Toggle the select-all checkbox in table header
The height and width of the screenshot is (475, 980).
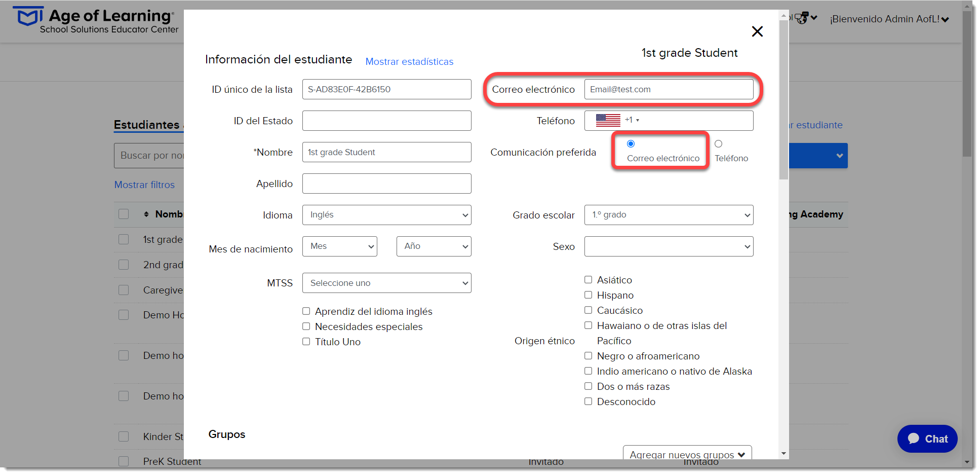[x=124, y=214]
